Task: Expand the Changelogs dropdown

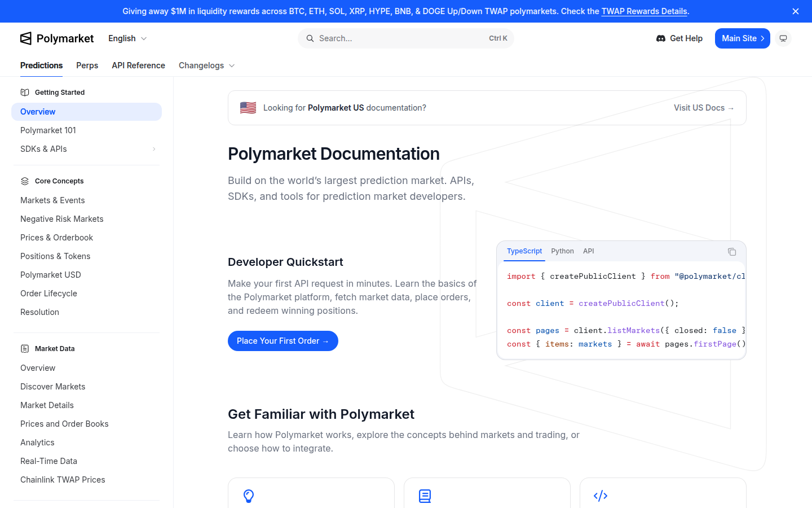Action: tap(206, 65)
